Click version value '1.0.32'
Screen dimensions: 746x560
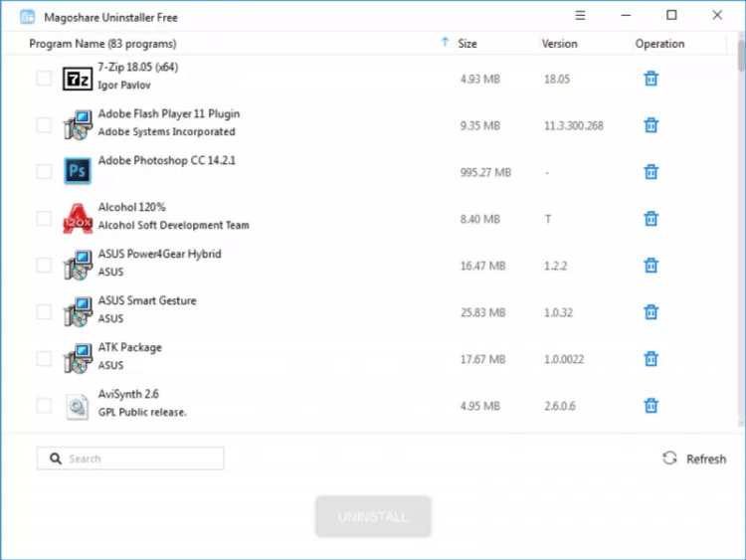point(558,312)
